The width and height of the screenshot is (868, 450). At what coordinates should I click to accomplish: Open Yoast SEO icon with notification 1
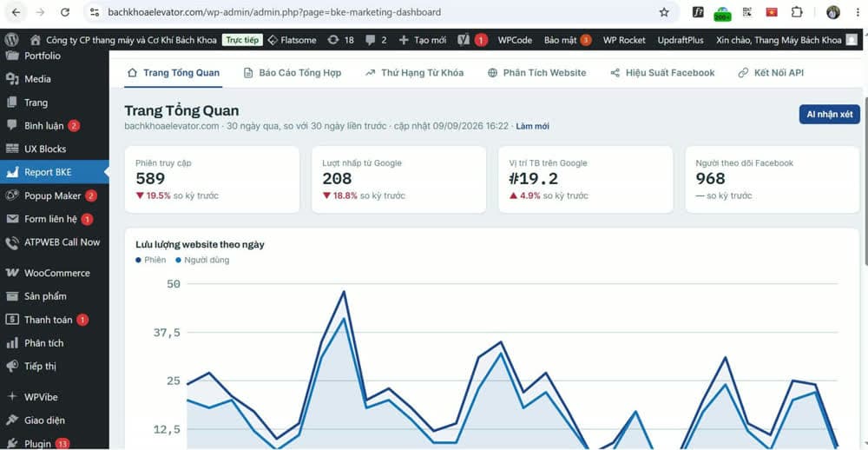tap(472, 40)
